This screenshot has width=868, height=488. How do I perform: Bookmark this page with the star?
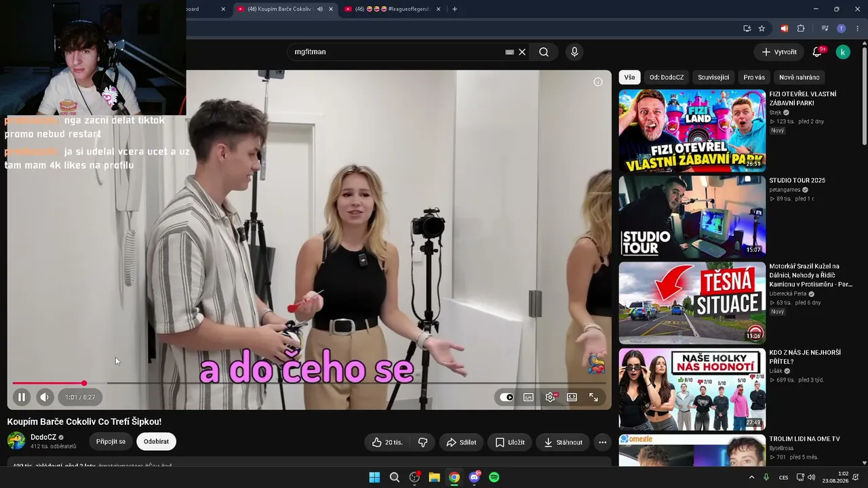pos(762,28)
